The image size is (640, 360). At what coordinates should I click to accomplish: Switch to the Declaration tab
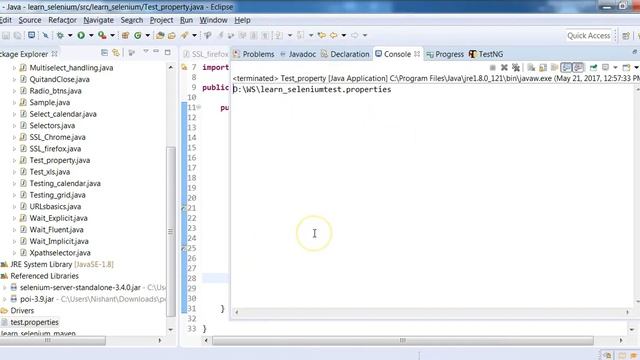[x=345, y=54]
